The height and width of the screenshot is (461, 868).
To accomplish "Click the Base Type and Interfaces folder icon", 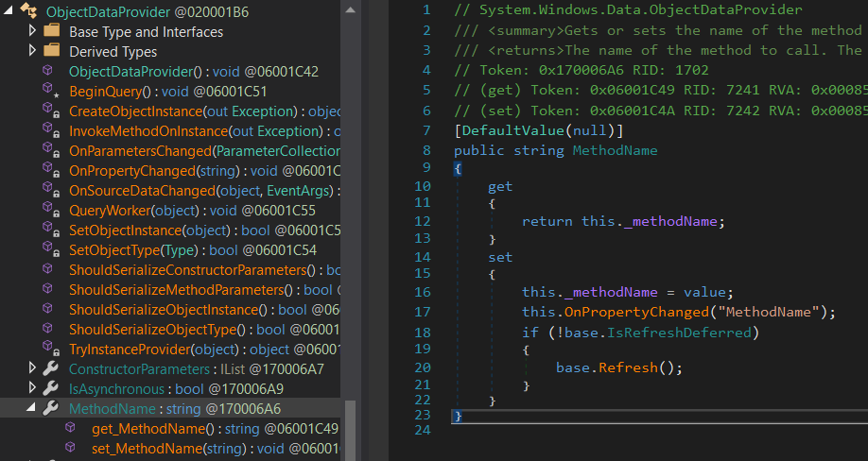I will pyautogui.click(x=51, y=31).
